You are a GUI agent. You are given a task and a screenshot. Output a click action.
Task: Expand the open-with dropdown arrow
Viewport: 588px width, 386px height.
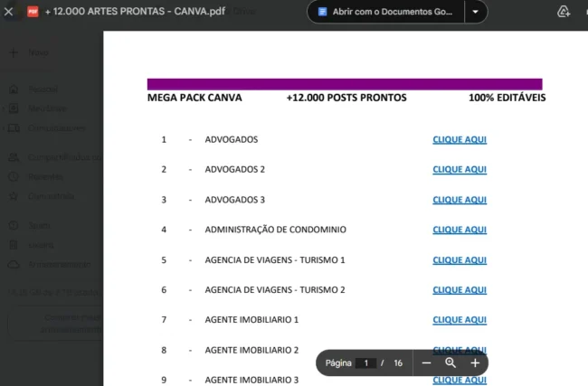click(x=476, y=12)
